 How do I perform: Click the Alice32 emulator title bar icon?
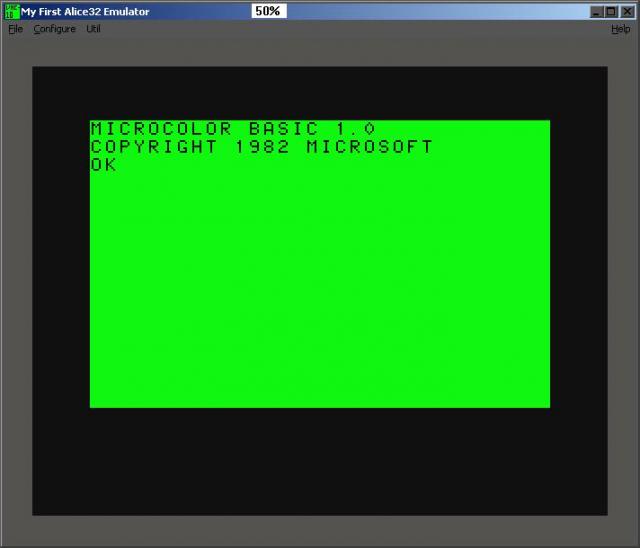tap(12, 11)
